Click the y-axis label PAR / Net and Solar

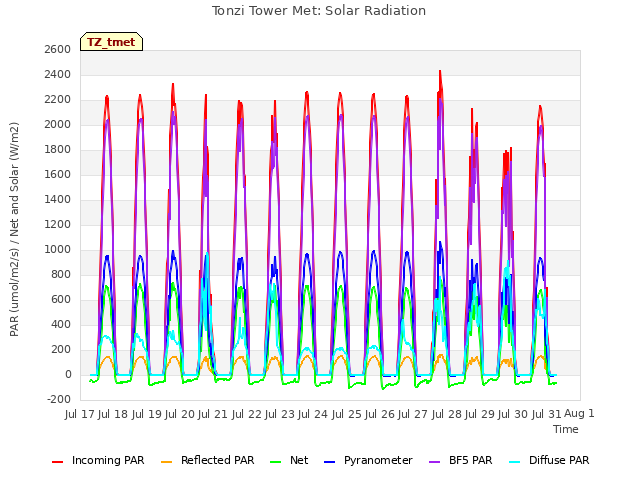click(x=14, y=229)
